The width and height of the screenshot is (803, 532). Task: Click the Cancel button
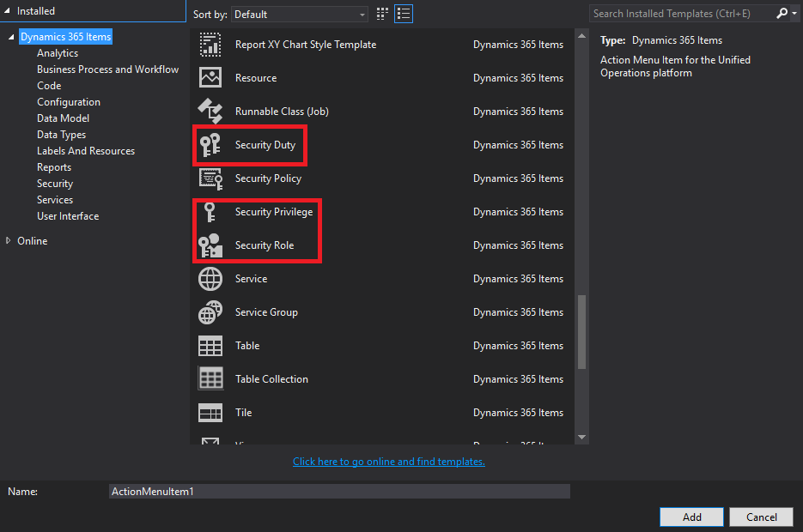tap(762, 517)
